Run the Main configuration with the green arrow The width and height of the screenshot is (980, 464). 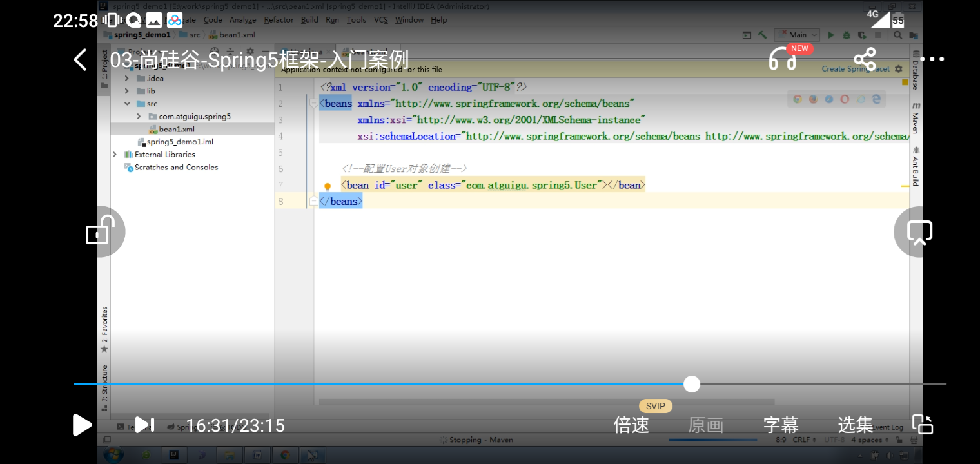click(831, 35)
